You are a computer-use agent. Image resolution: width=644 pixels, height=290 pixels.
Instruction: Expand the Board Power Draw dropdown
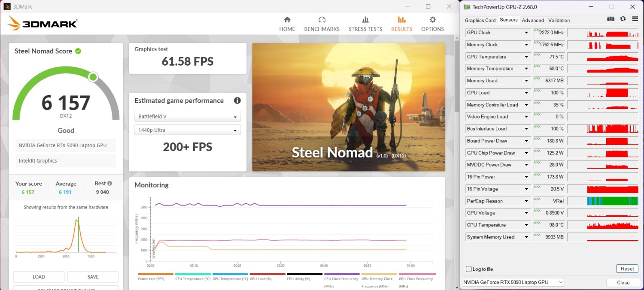click(526, 141)
